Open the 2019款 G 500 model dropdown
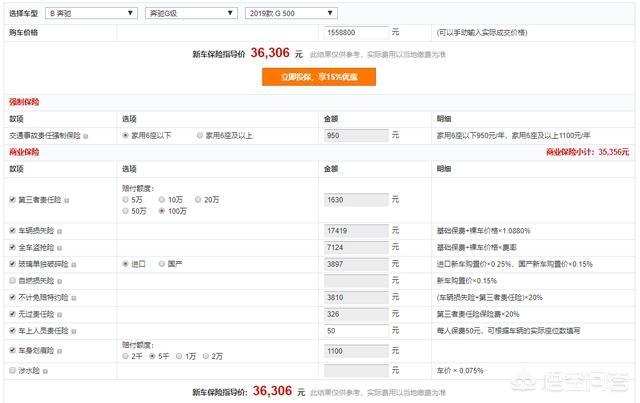The image size is (640, 403). pyautogui.click(x=291, y=13)
